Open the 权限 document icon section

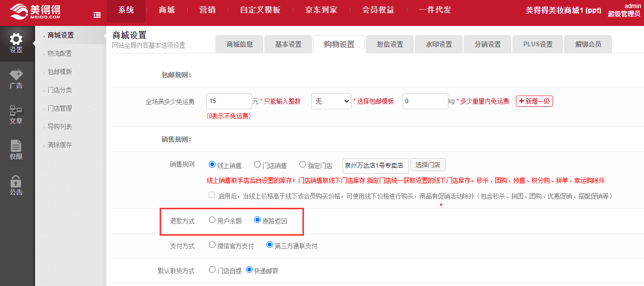(16, 150)
